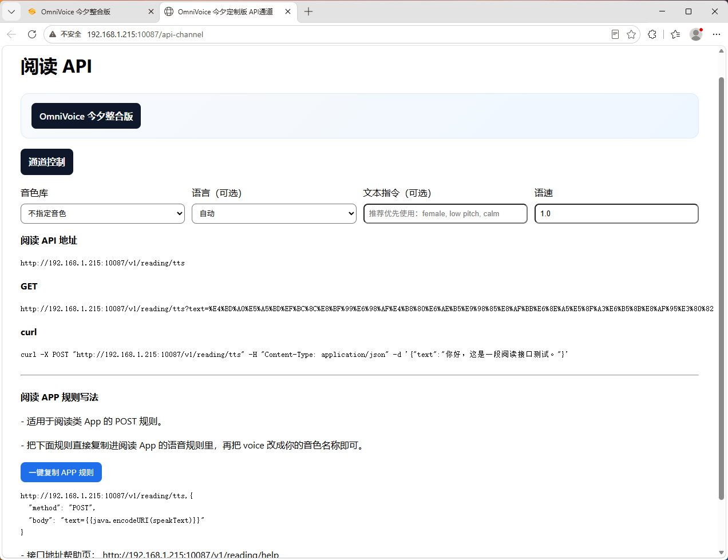Click the curl command text
Image resolution: width=728 pixels, height=560 pixels.
294,355
